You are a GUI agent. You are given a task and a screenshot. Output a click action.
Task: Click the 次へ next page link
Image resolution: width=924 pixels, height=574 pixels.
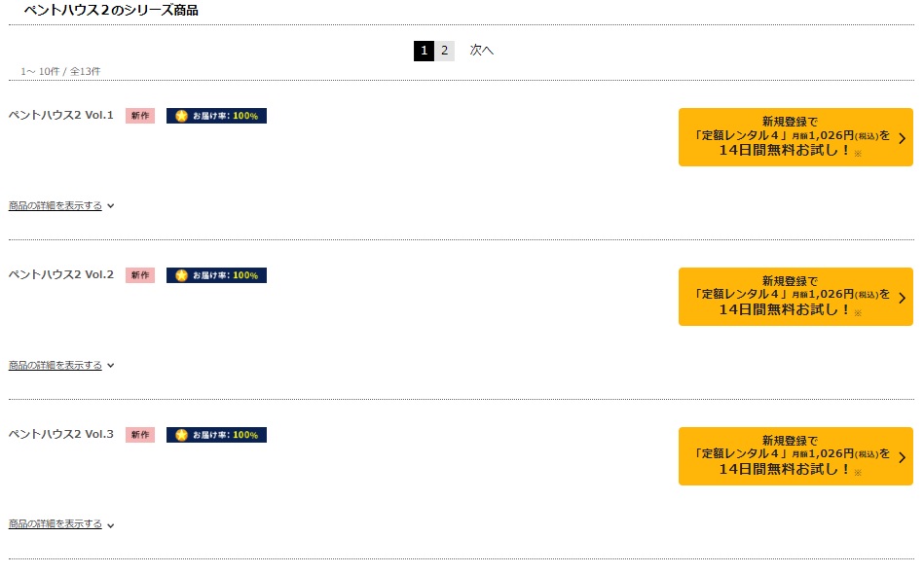(481, 50)
